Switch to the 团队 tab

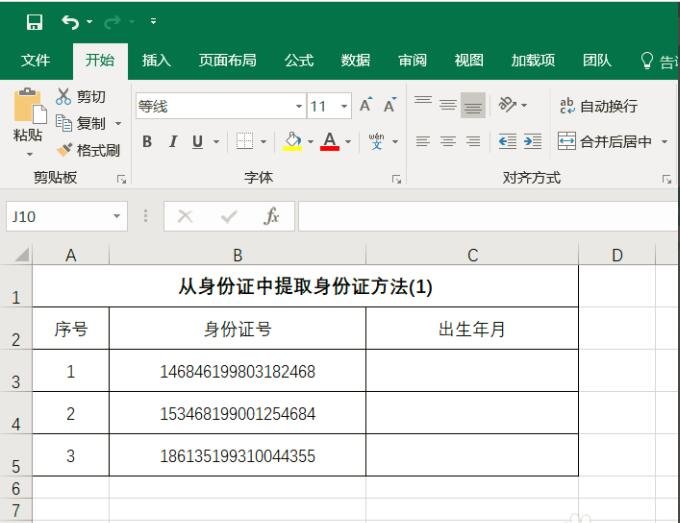click(597, 60)
